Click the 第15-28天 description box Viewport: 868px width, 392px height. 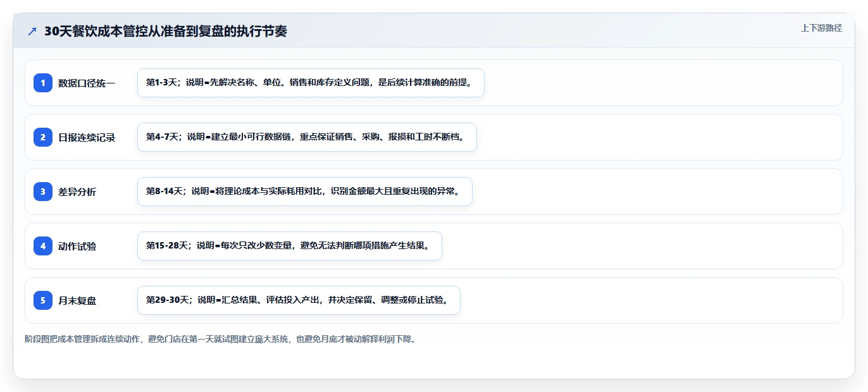point(289,246)
